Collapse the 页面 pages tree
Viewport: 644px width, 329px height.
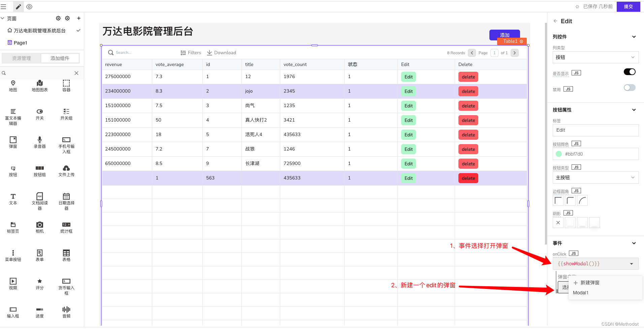click(3, 18)
